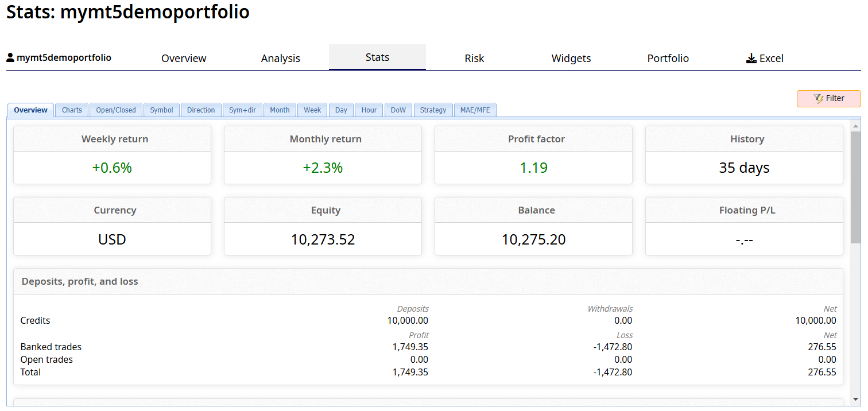Switch to the Portfolio page
Viewport: 868px width, 411px height.
668,58
